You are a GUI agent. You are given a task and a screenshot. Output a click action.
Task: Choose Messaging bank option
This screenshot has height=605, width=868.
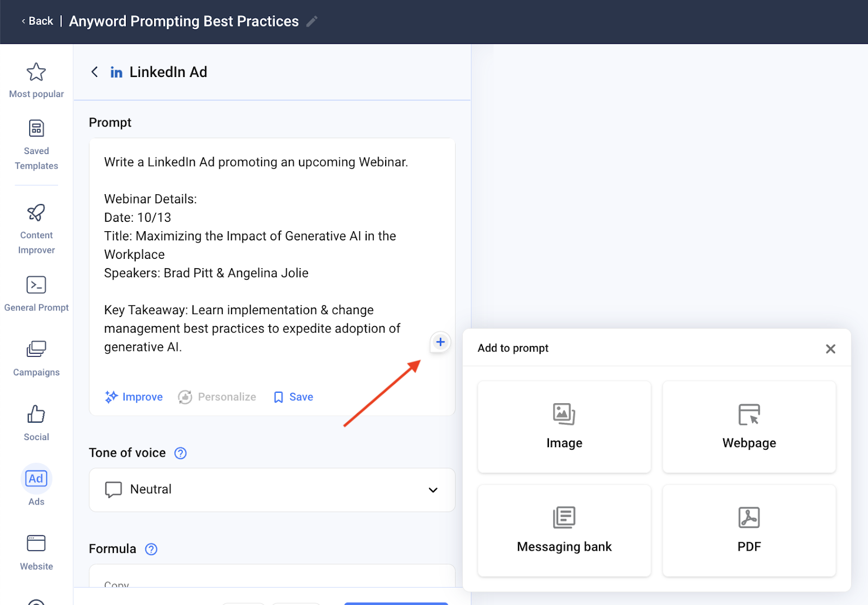pos(564,530)
